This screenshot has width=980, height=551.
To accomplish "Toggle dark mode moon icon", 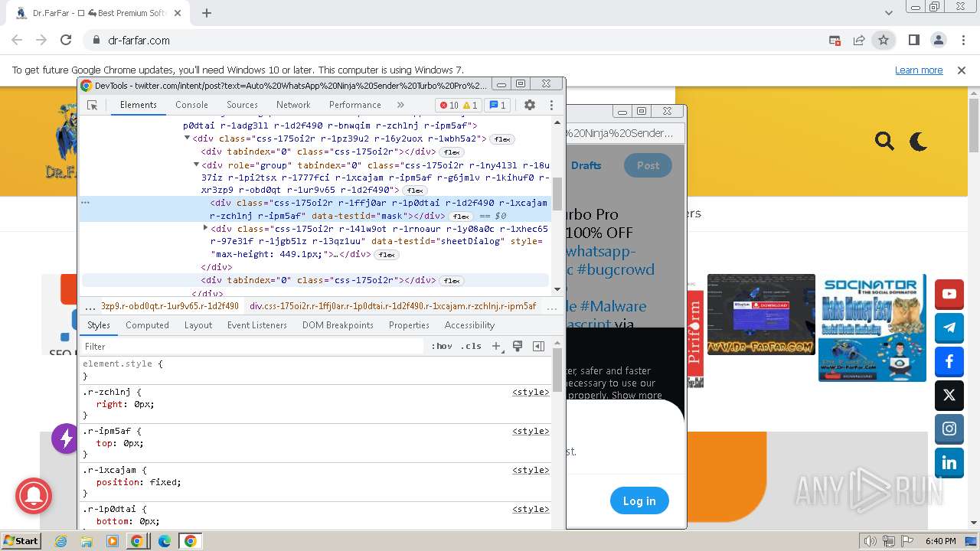I will 918,141.
